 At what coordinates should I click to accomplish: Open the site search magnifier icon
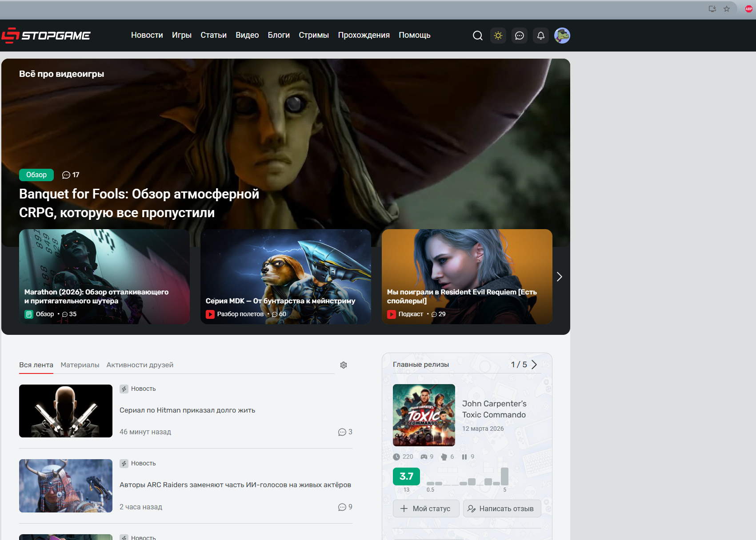pyautogui.click(x=477, y=36)
